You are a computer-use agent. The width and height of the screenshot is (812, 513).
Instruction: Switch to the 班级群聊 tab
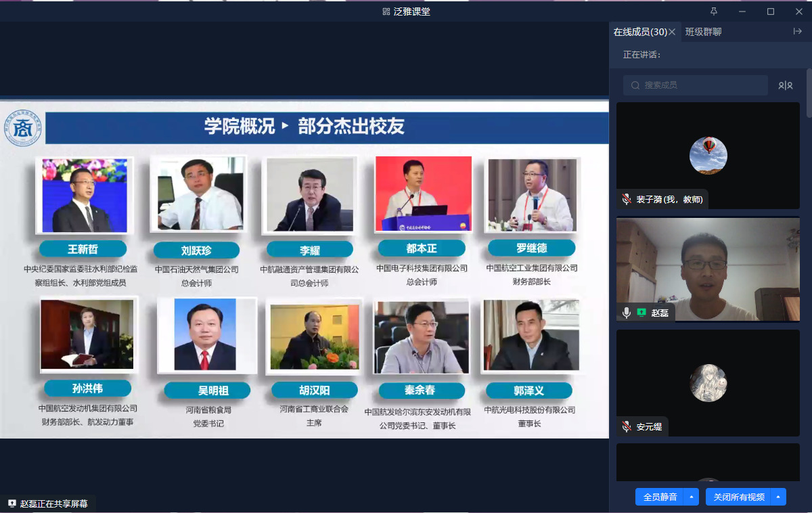(703, 32)
